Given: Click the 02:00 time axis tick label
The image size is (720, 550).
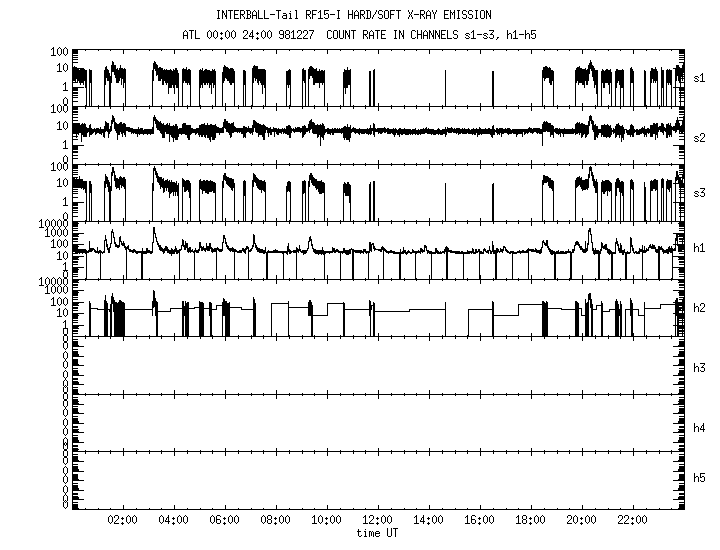Looking at the screenshot, I should tap(122, 521).
